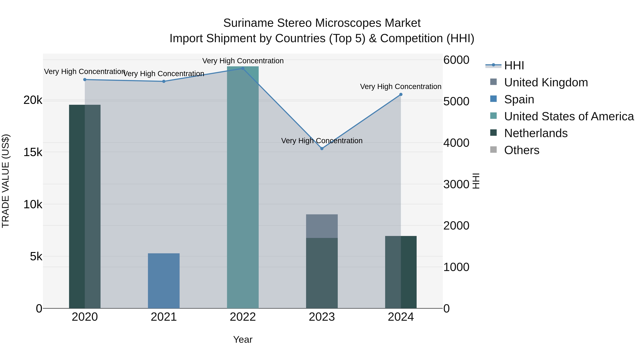
Task: Click the 10k trade value tick
Action: [x=33, y=204]
